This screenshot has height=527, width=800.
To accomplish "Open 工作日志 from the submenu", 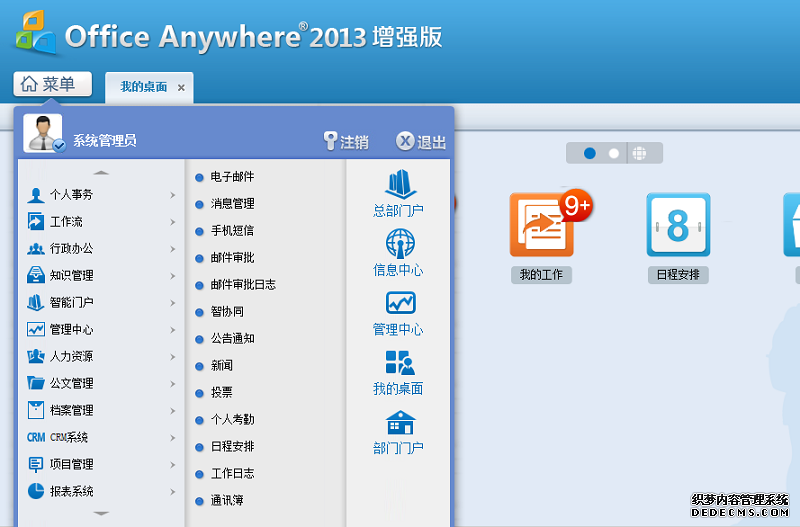I will (x=232, y=474).
